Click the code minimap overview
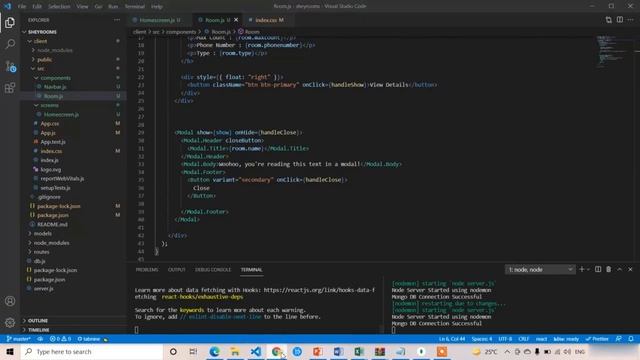This screenshot has height=360, width=640. 611,51
